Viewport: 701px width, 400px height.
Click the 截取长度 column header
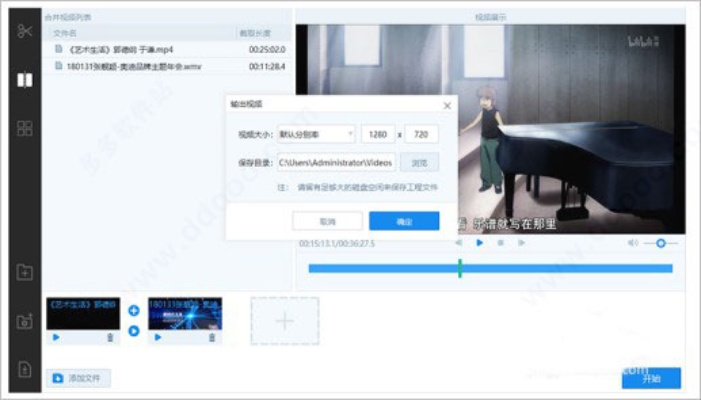click(255, 33)
